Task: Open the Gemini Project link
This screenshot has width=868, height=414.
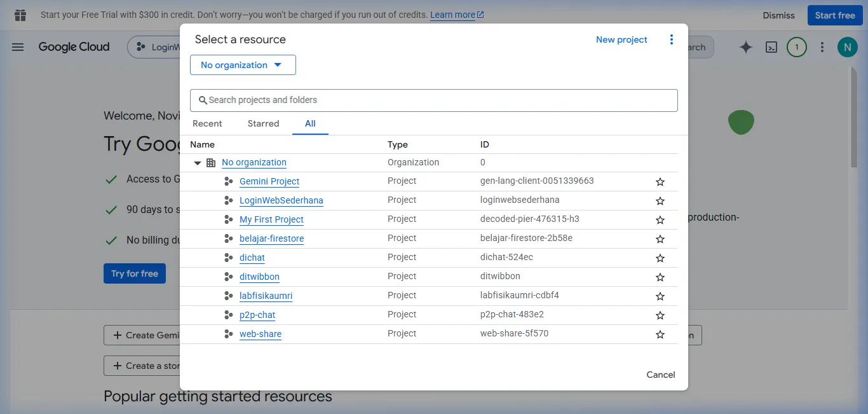Action: pos(269,181)
